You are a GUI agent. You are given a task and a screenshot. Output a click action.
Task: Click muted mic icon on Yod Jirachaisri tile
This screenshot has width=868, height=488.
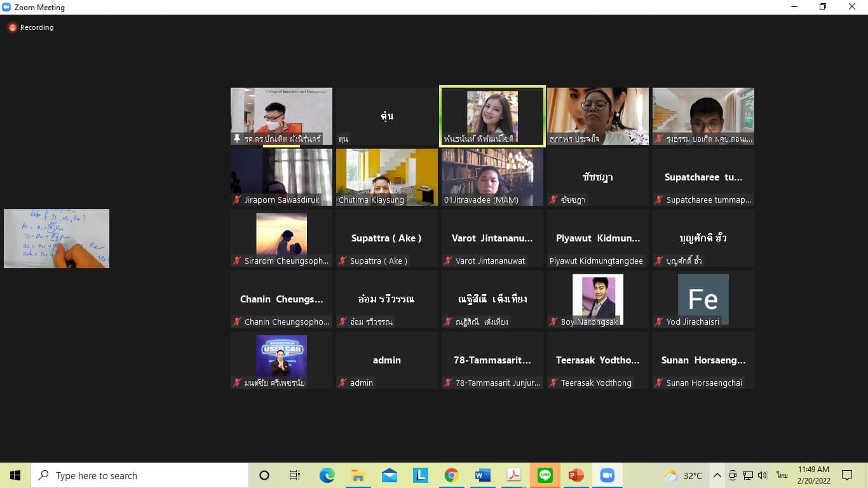tap(659, 322)
